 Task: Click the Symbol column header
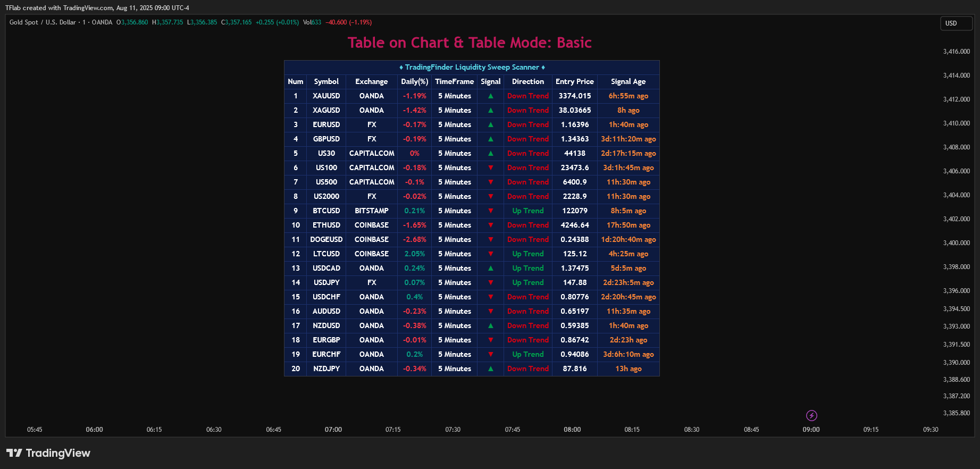point(326,82)
